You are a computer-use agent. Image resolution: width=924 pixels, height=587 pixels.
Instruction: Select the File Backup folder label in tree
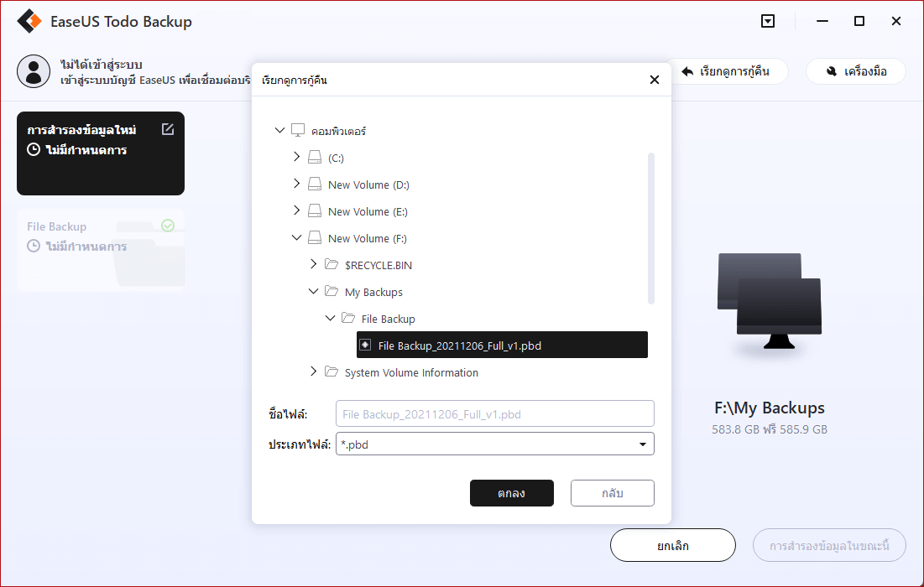pyautogui.click(x=389, y=319)
